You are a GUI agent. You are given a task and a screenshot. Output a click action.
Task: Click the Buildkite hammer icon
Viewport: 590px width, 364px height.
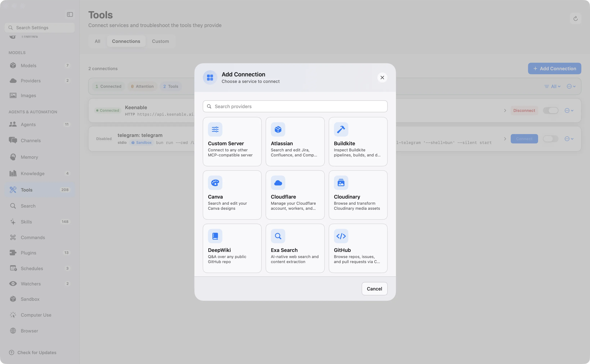click(x=341, y=129)
